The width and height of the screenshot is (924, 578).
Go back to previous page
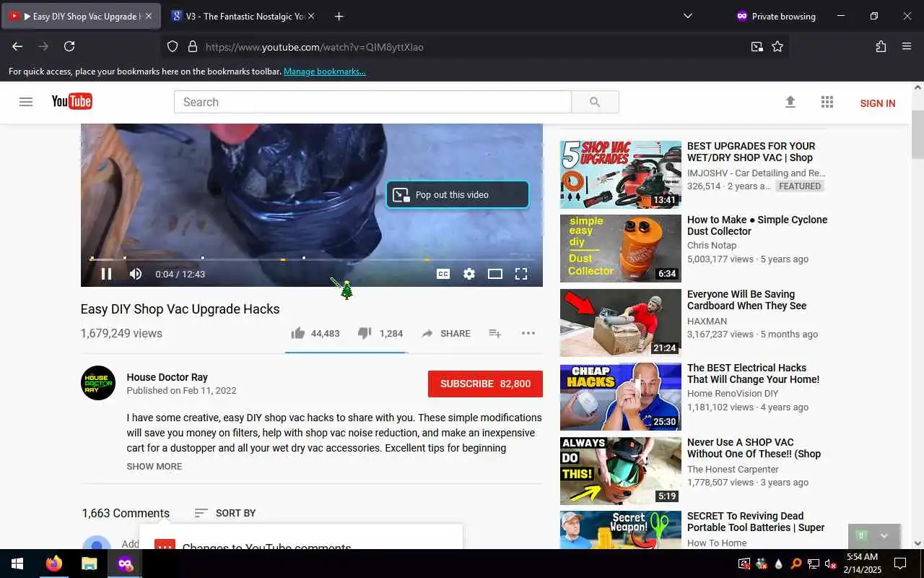tap(17, 46)
